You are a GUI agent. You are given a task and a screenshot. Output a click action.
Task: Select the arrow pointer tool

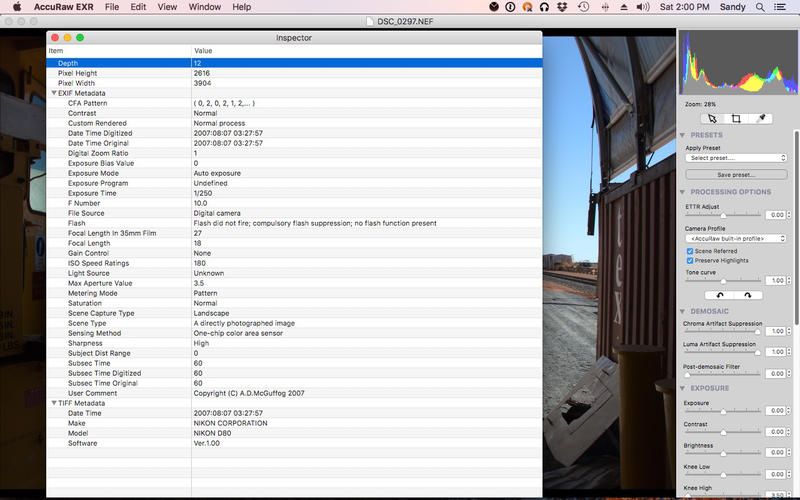pos(712,119)
